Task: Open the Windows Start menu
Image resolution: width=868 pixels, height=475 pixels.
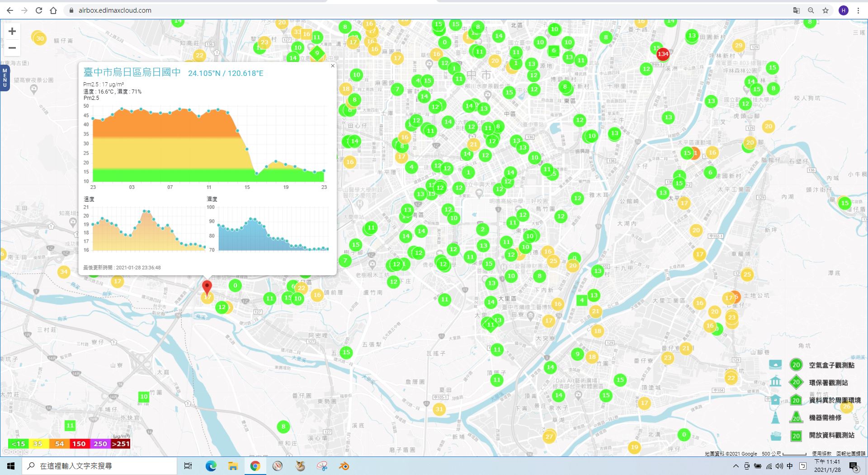Action: (11, 466)
